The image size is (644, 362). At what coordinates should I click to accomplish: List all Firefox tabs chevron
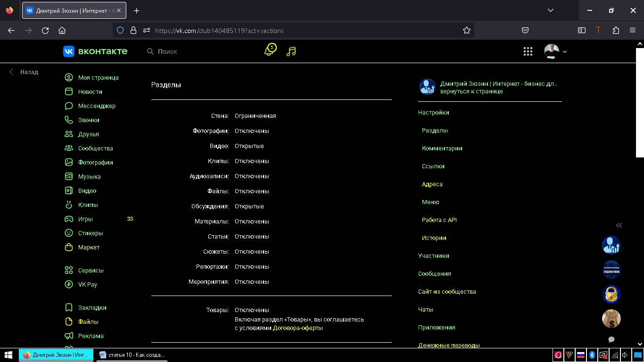550,10
